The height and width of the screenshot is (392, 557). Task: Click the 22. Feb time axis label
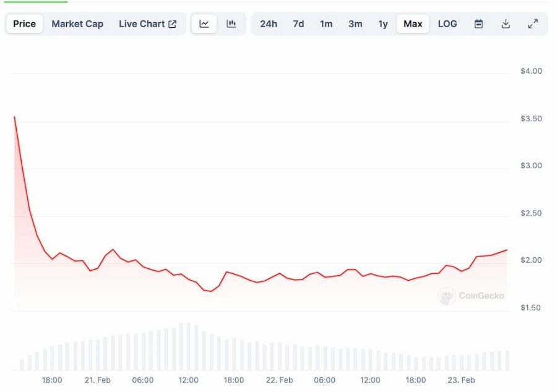tap(279, 380)
